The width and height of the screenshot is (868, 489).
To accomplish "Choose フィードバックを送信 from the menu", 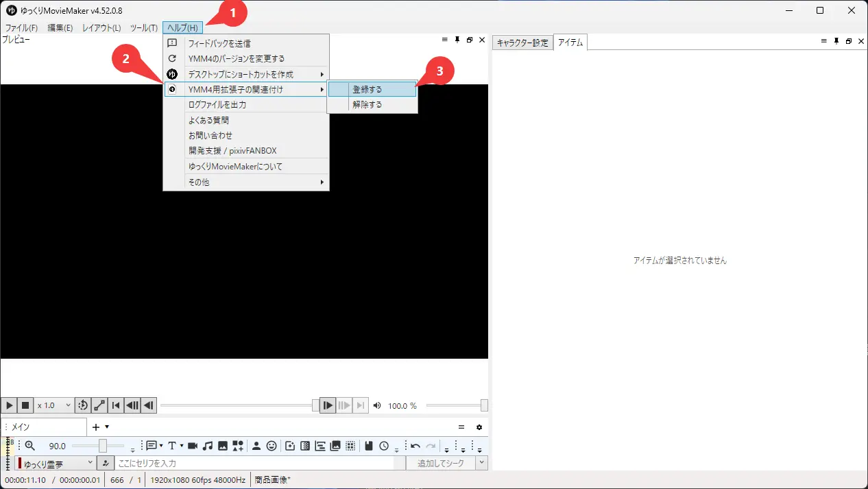I will point(246,43).
